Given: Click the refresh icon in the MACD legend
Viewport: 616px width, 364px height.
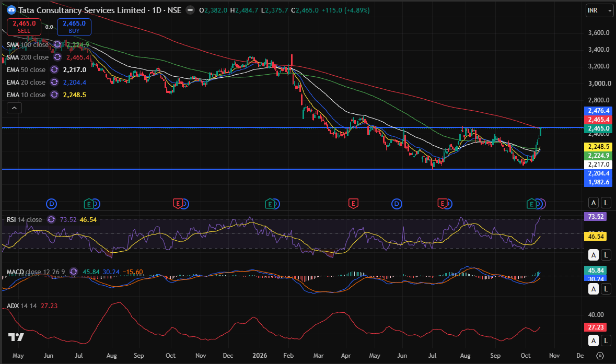Looking at the screenshot, I should 74,272.
